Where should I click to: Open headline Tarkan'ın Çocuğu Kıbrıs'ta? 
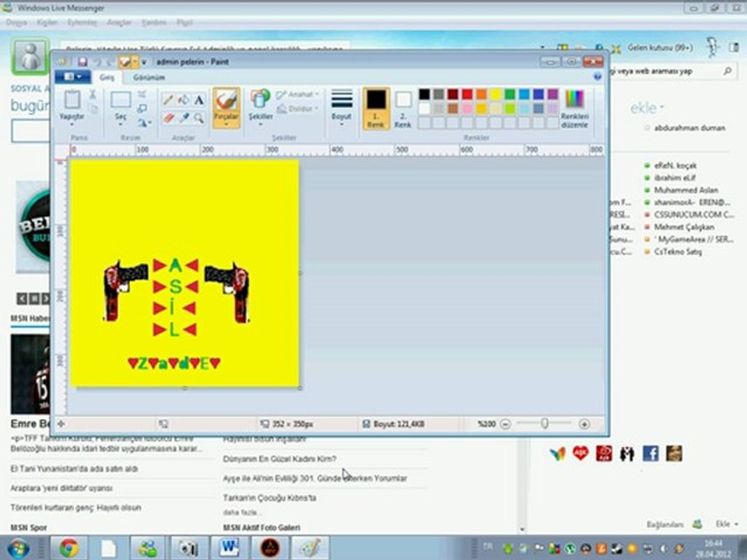tap(270, 498)
